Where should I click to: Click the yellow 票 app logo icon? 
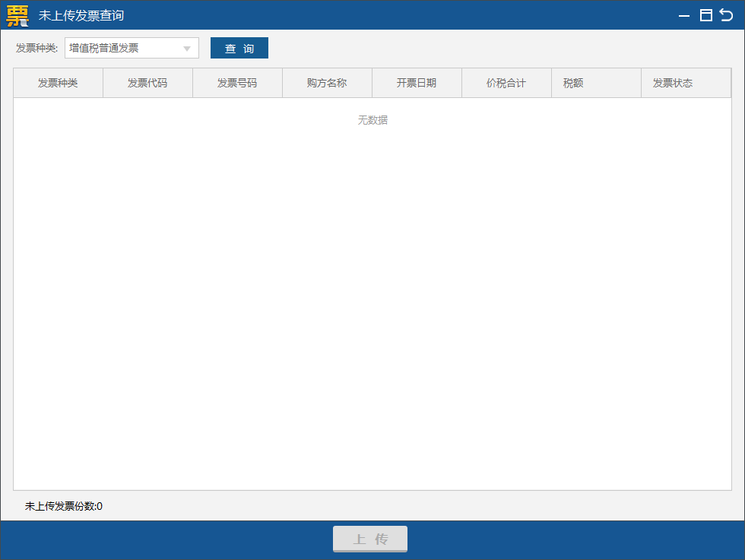[17, 16]
